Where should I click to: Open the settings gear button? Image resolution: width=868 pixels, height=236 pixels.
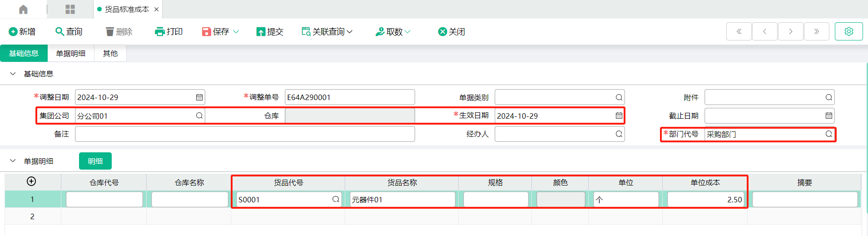pyautogui.click(x=848, y=31)
